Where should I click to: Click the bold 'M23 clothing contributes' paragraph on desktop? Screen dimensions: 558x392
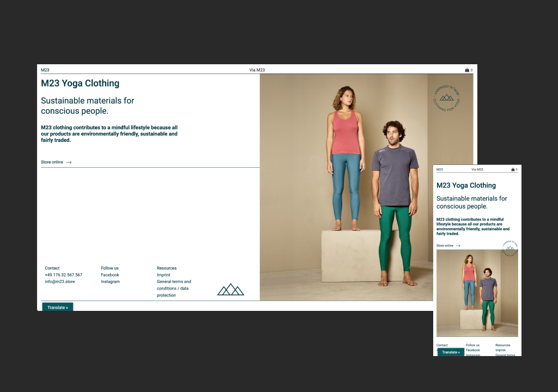pos(109,134)
